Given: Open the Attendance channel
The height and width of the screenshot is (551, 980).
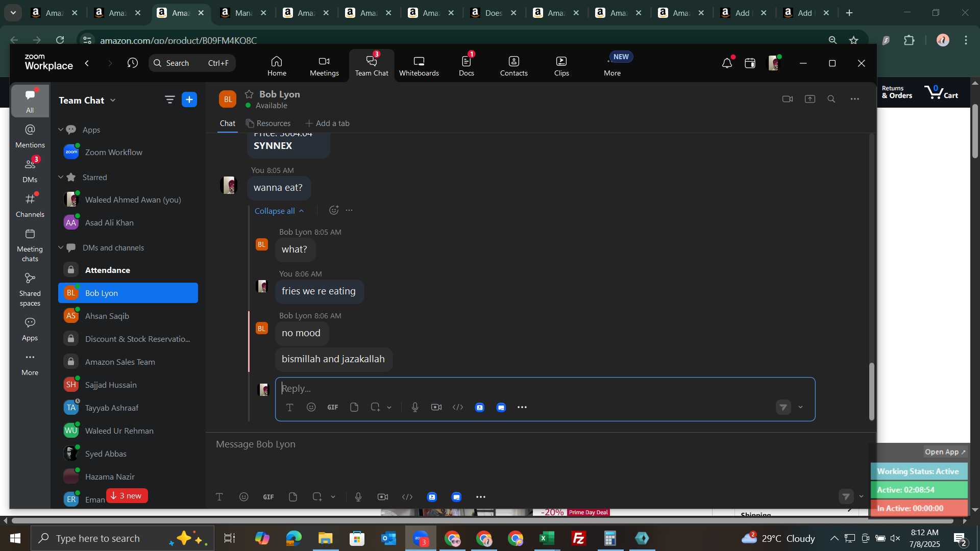Looking at the screenshot, I should (128, 270).
